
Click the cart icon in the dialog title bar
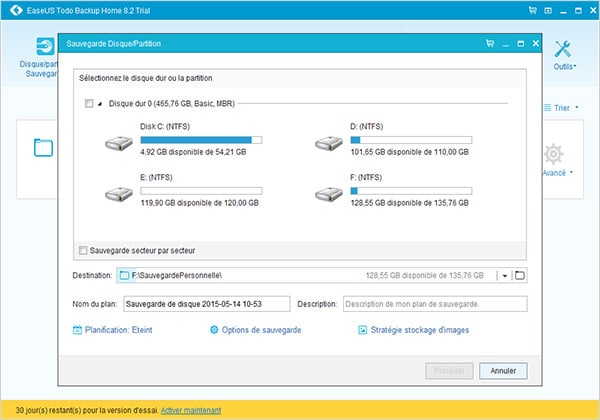(490, 43)
